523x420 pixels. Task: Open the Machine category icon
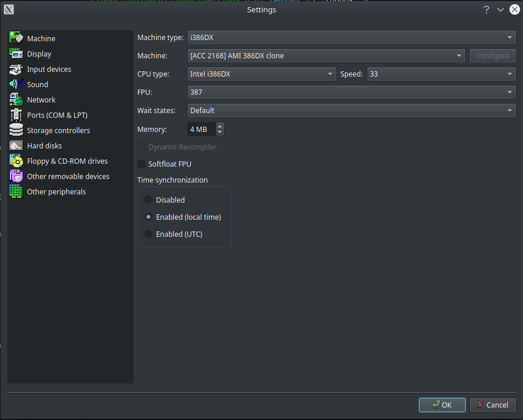pyautogui.click(x=16, y=38)
